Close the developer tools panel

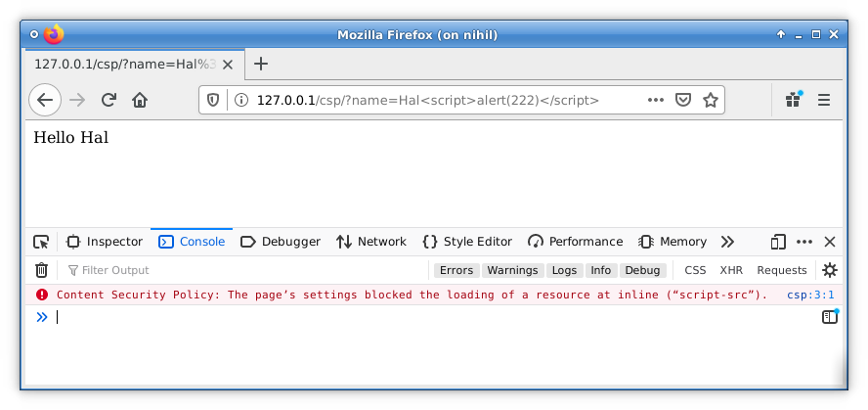829,242
